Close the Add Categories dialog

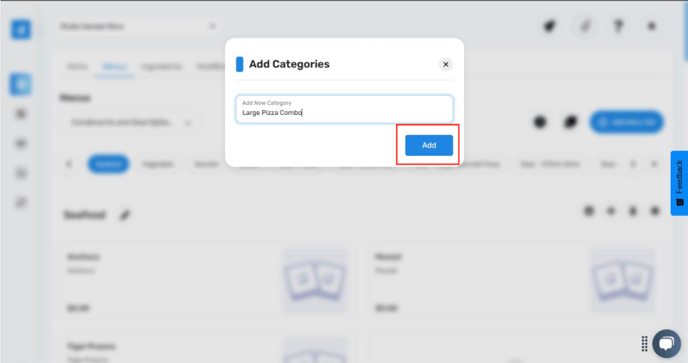tap(445, 65)
